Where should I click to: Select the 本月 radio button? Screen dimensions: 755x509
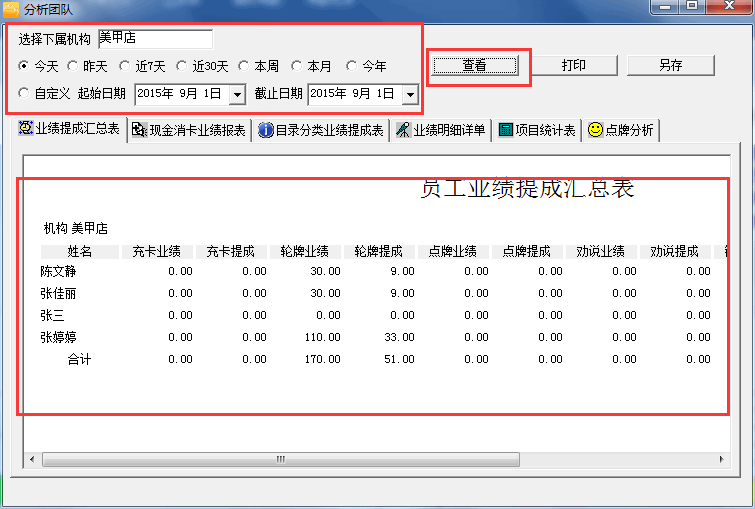coord(296,65)
